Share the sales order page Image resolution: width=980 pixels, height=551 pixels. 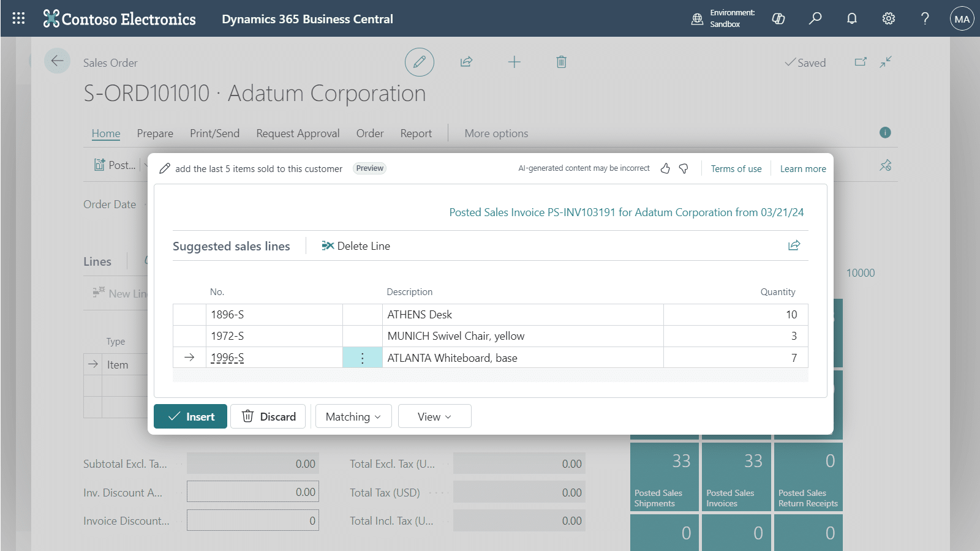467,62
